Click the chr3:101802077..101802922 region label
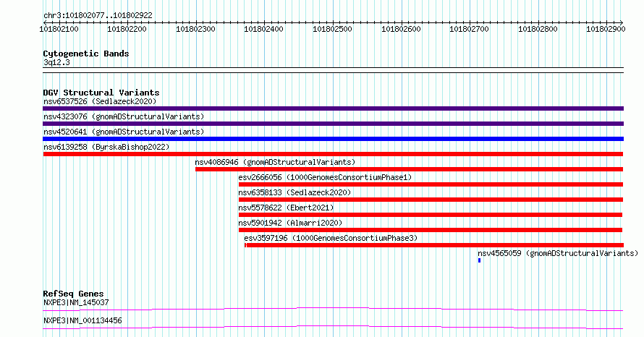Viewport: 644px width, 337px height. pyautogui.click(x=98, y=15)
